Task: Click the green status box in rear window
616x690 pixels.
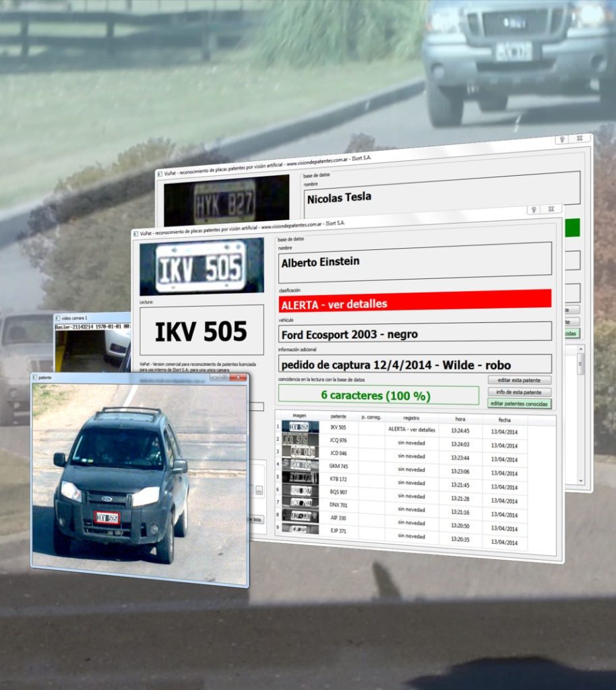Action: tap(572, 228)
